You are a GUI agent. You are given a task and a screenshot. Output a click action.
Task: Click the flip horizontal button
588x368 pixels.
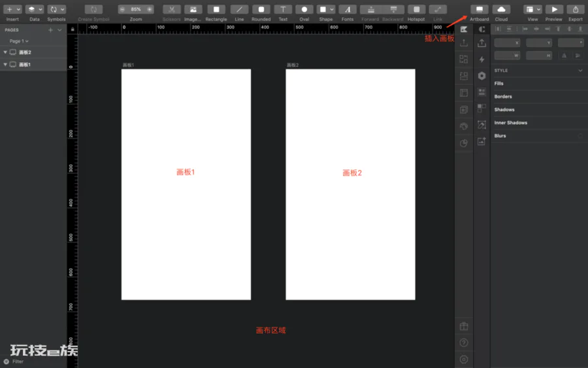click(564, 56)
